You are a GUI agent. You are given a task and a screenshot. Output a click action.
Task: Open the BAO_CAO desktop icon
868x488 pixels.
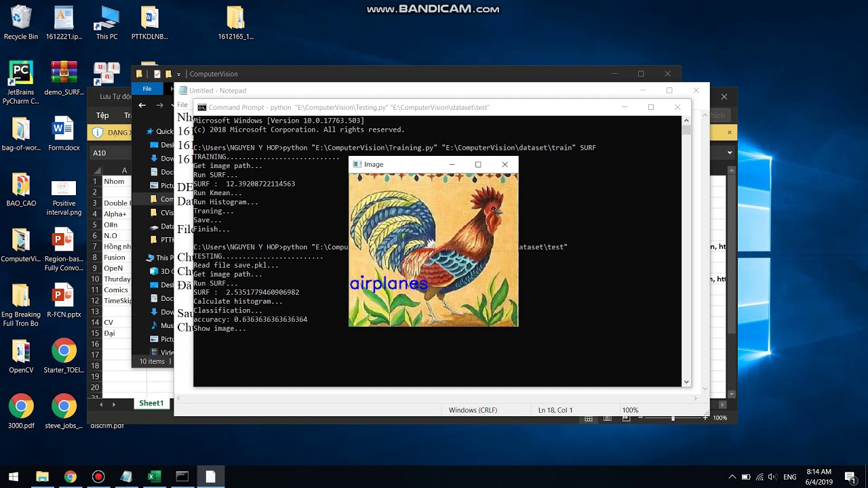coord(21,189)
